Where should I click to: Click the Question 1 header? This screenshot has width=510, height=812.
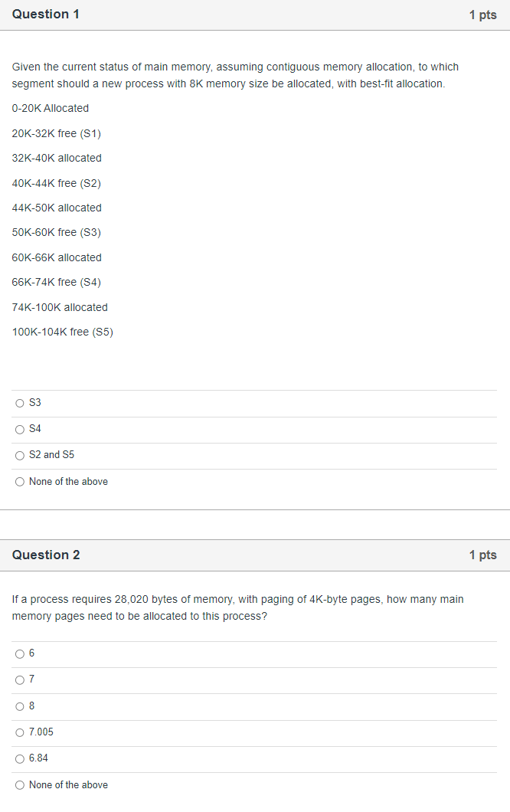[45, 14]
